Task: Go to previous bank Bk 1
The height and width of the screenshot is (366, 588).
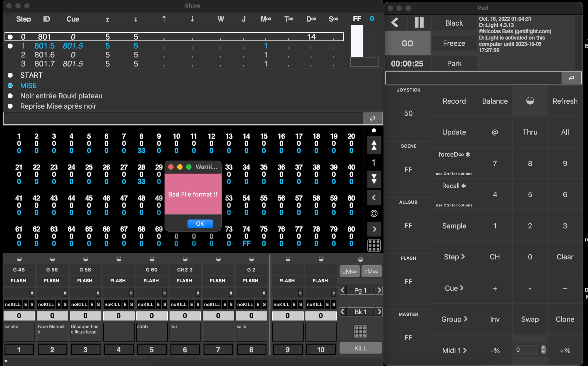Action: (x=343, y=312)
